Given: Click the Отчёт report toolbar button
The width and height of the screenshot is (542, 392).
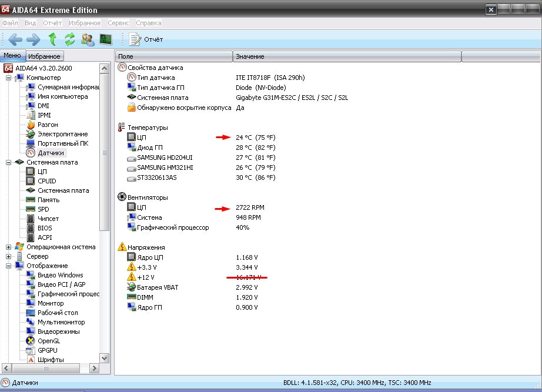Looking at the screenshot, I should (146, 39).
